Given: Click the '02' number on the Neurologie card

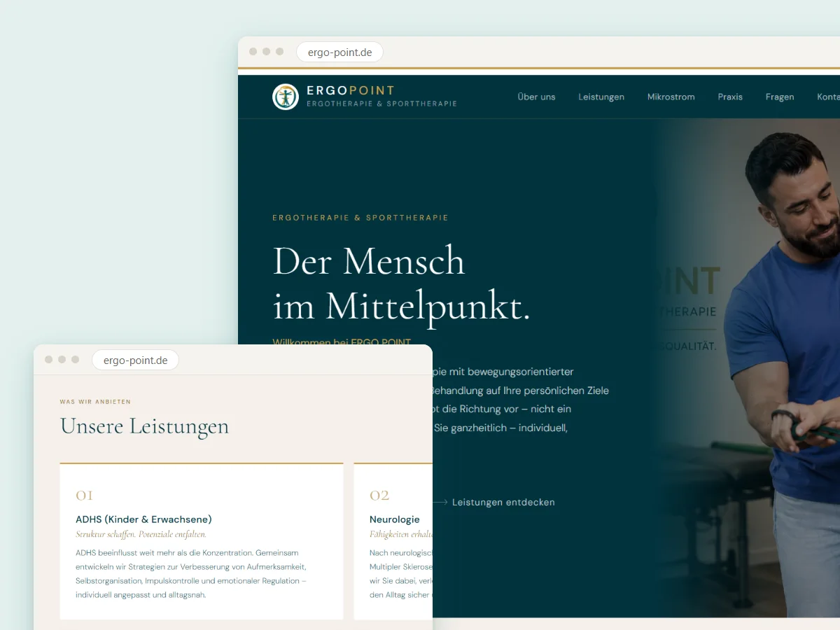Looking at the screenshot, I should (379, 496).
